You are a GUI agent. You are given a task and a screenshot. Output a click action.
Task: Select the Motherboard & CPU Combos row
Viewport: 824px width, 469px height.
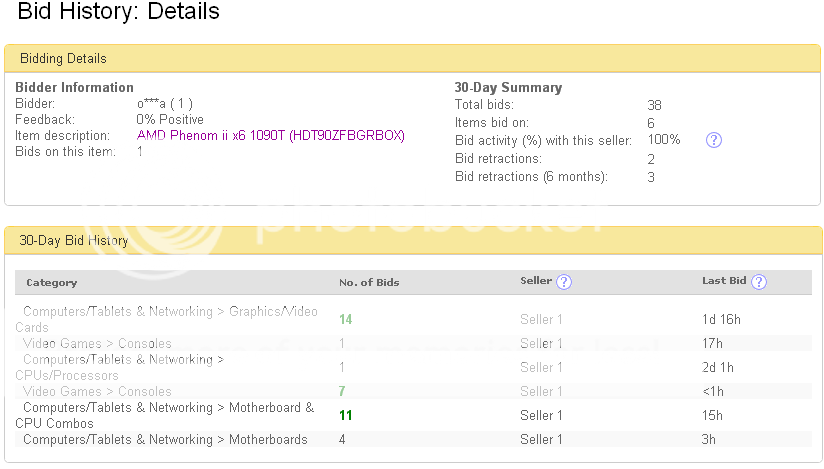pyautogui.click(x=165, y=415)
